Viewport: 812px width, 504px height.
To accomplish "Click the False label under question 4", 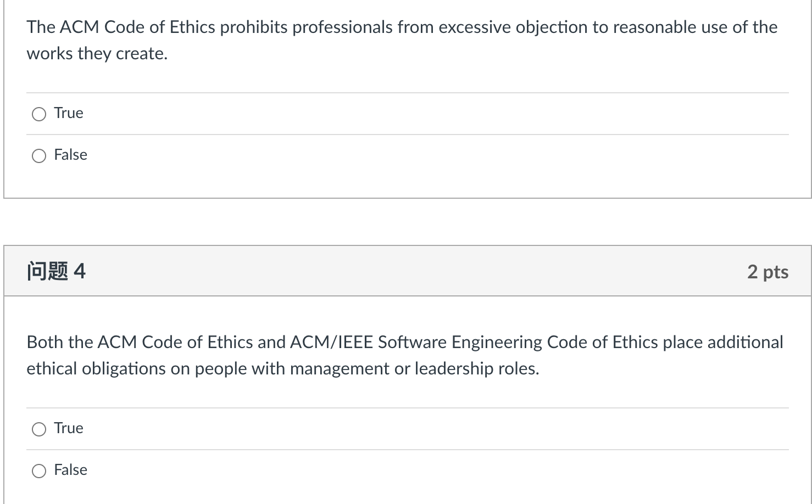I will tap(70, 470).
